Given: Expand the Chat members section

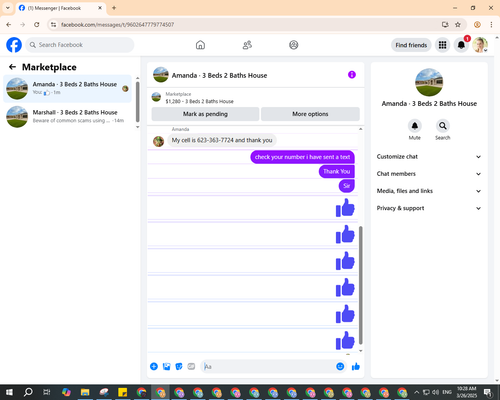Looking at the screenshot, I should (x=429, y=174).
